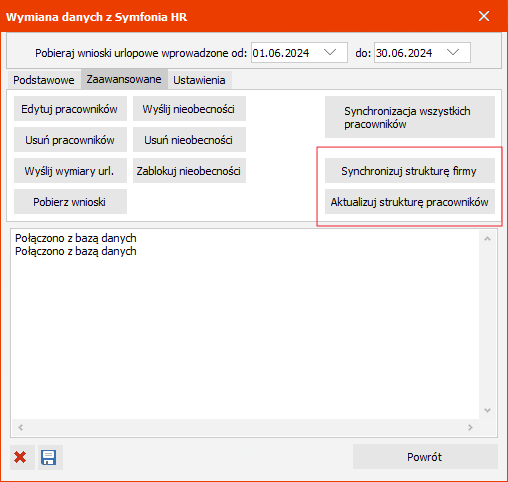Click 'Pobieraj wnioski urlopowe wprowadzone od:' label
Image resolution: width=508 pixels, height=482 pixels.
pyautogui.click(x=141, y=53)
